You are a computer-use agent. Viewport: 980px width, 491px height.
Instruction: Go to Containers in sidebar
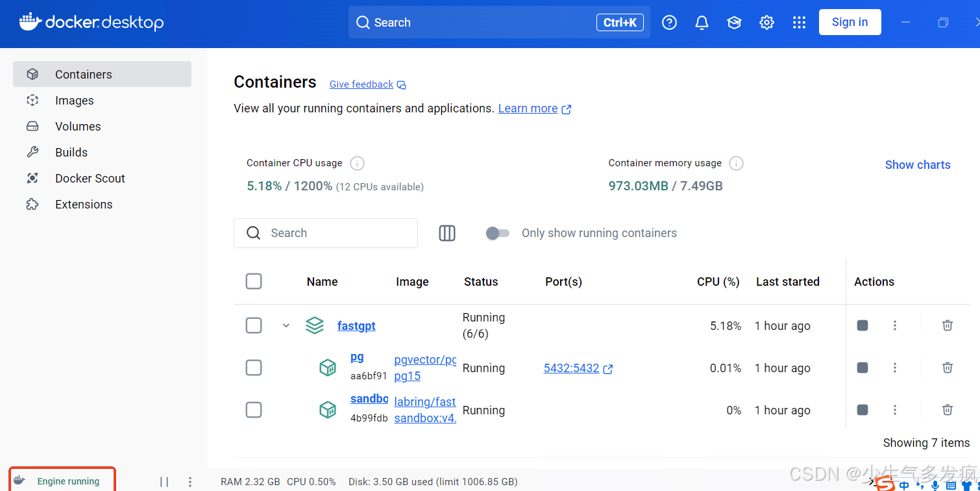pos(102,74)
